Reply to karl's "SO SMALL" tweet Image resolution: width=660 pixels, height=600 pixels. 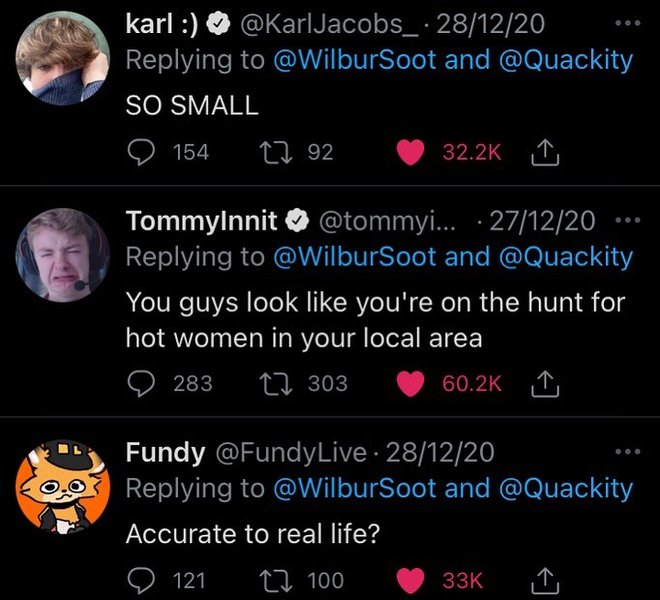coord(139,152)
